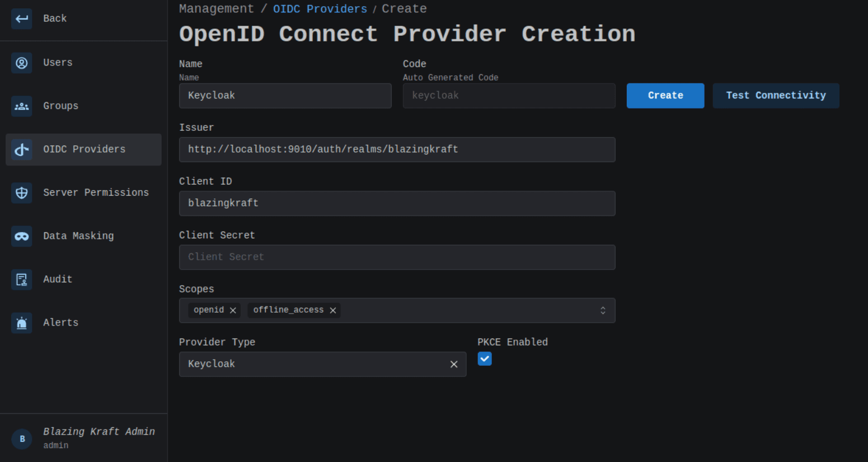Image resolution: width=868 pixels, height=462 pixels.
Task: Remove the offline_access scope tag
Action: [333, 310]
